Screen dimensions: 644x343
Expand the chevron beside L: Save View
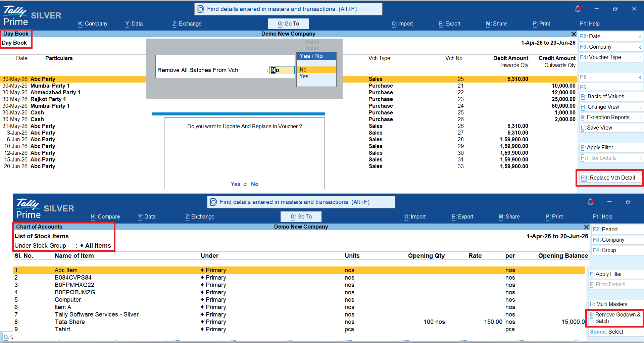coord(641,128)
